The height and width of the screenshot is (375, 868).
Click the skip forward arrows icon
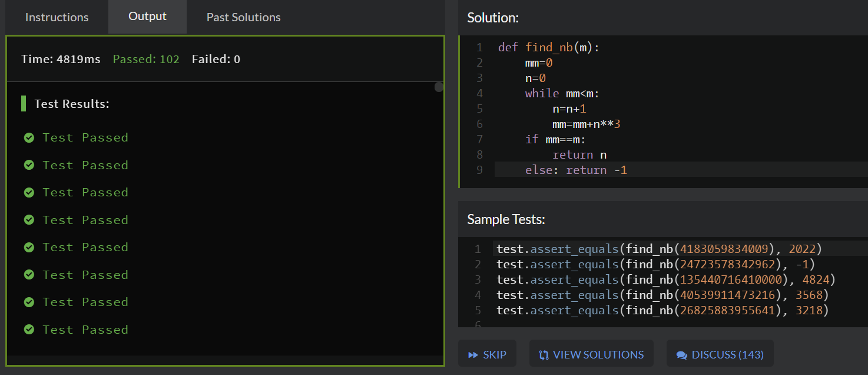(x=473, y=355)
